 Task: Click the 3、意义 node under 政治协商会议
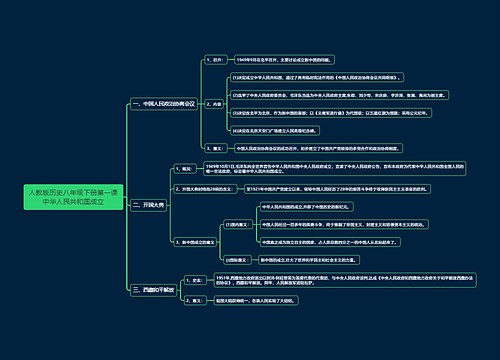(x=216, y=148)
